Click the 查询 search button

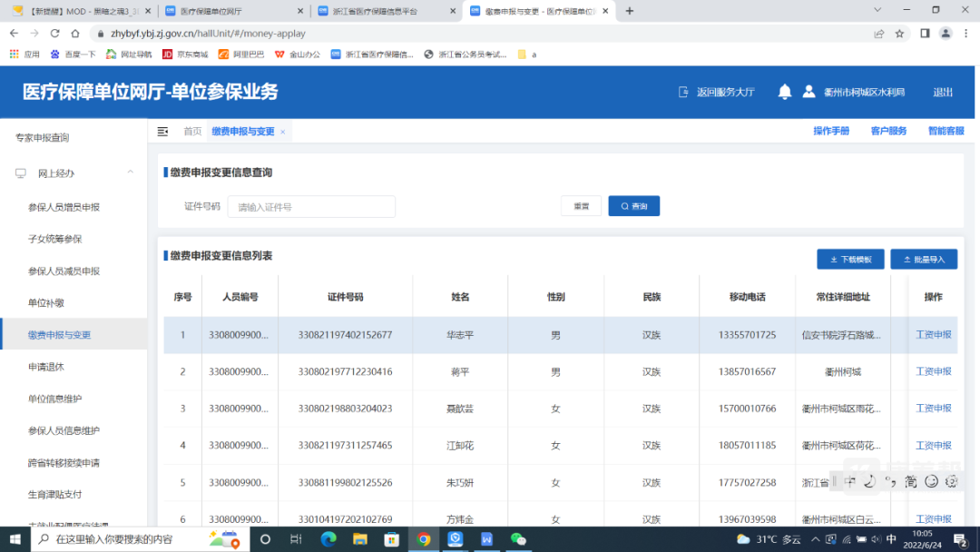(633, 206)
